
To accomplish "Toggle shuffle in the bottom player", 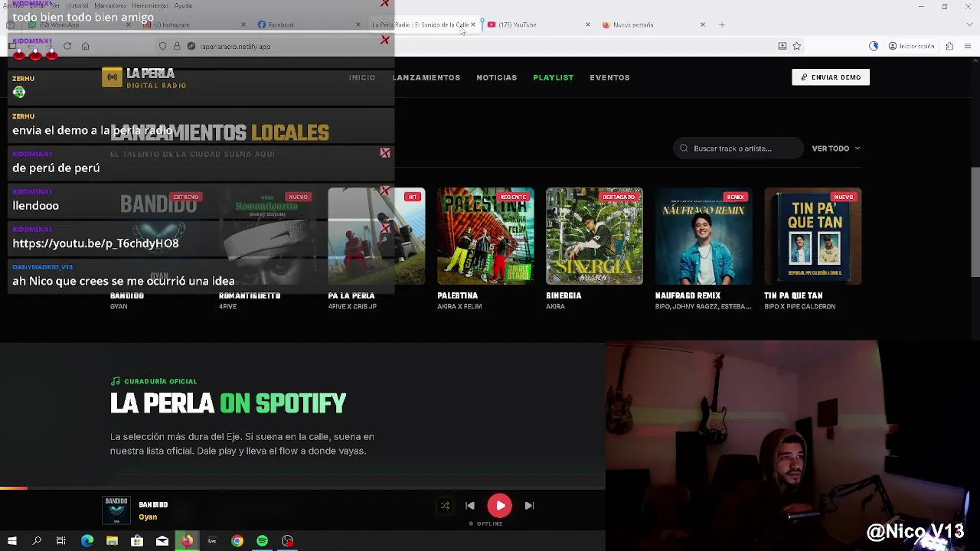I will [x=445, y=506].
